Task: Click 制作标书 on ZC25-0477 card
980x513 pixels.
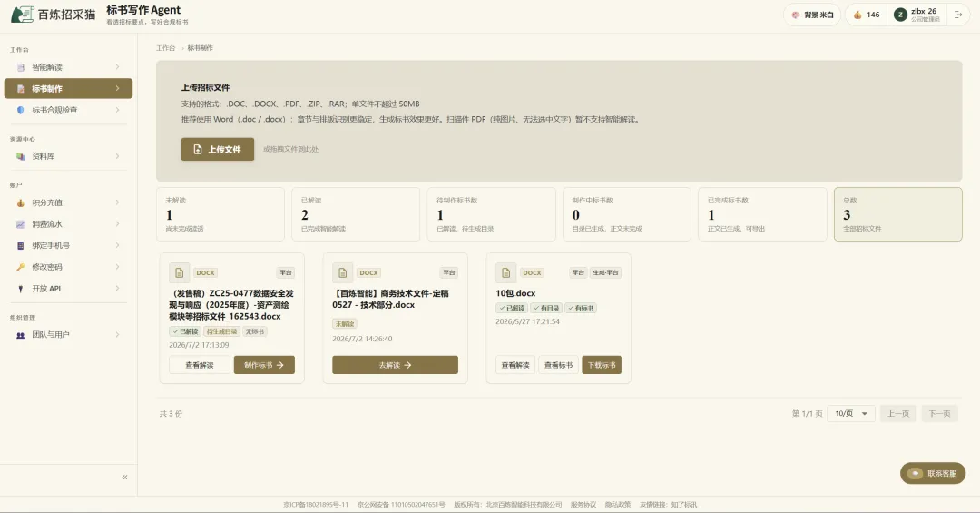Action: (x=264, y=365)
